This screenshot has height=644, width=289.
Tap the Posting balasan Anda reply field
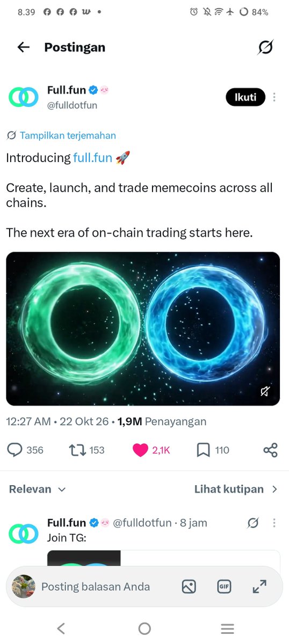(x=96, y=587)
